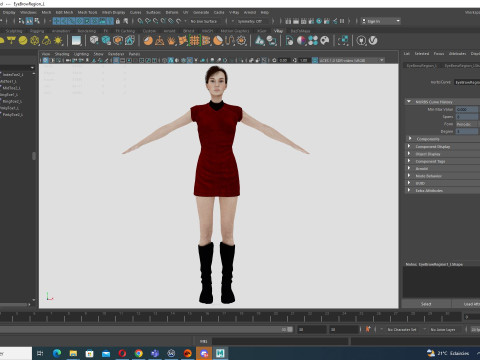The width and height of the screenshot is (480, 360).
Task: Switch to the Rigging shelf tab
Action: coord(37,31)
